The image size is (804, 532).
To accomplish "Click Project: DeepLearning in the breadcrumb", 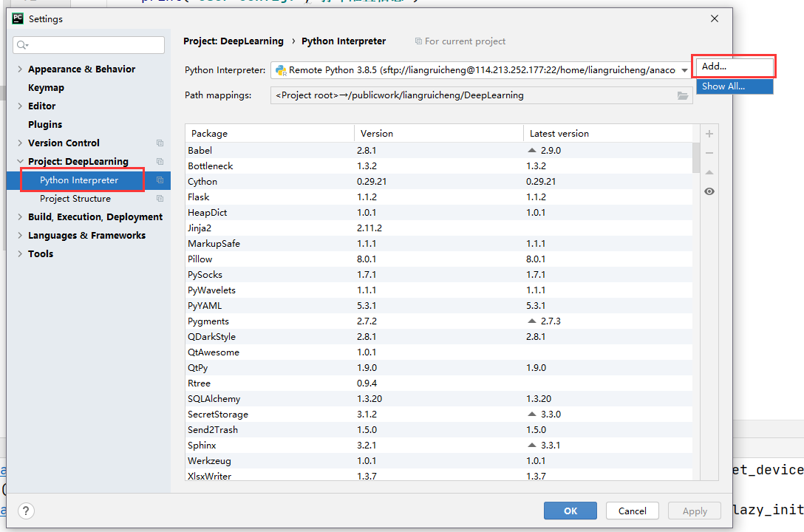I will tap(234, 41).
